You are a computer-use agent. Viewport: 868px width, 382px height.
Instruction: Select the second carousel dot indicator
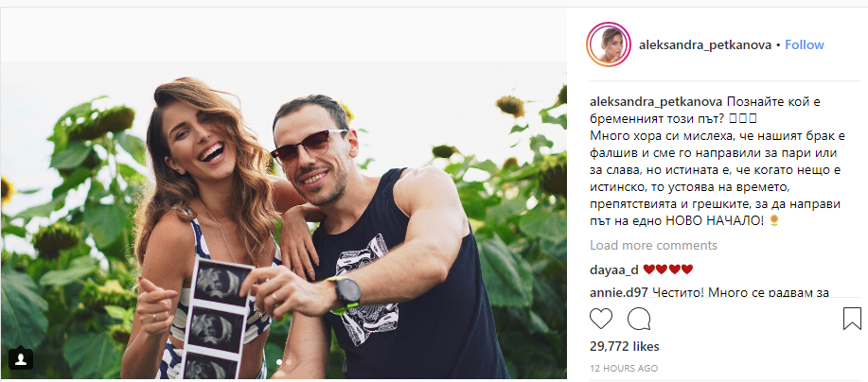tap(289, 363)
